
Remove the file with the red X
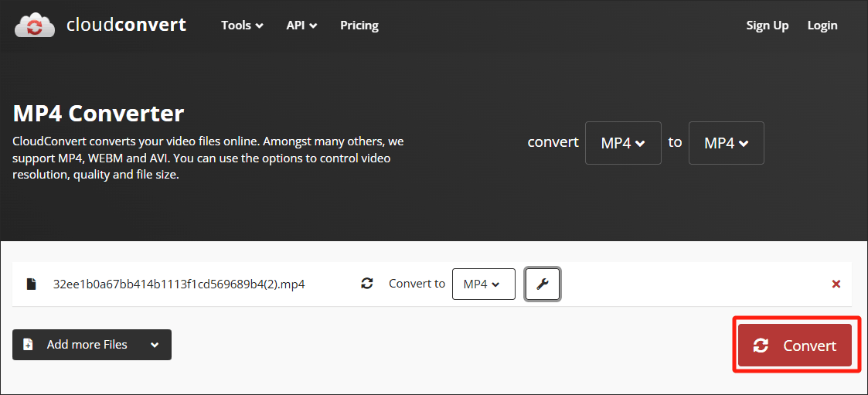836,284
